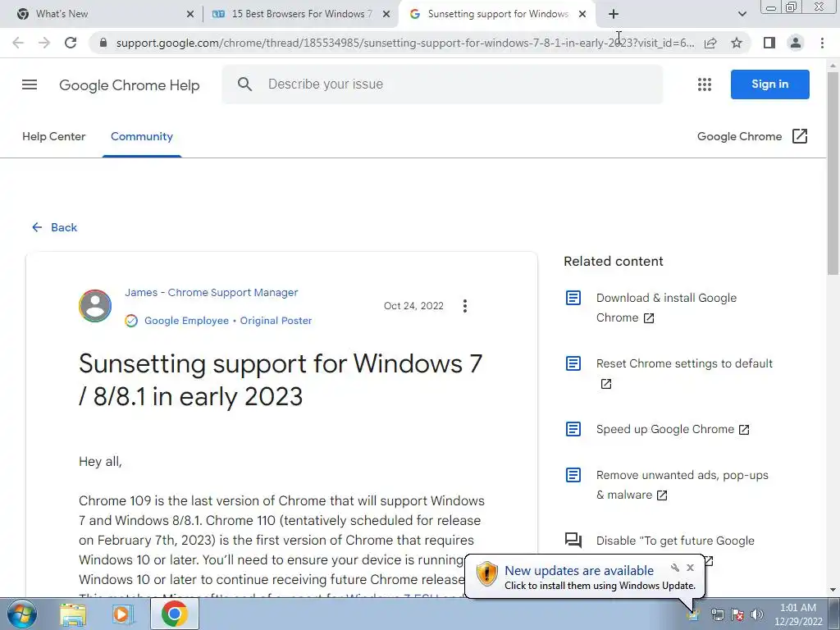Launch Windows Media Player from taskbar
840x630 pixels.
[x=123, y=614]
